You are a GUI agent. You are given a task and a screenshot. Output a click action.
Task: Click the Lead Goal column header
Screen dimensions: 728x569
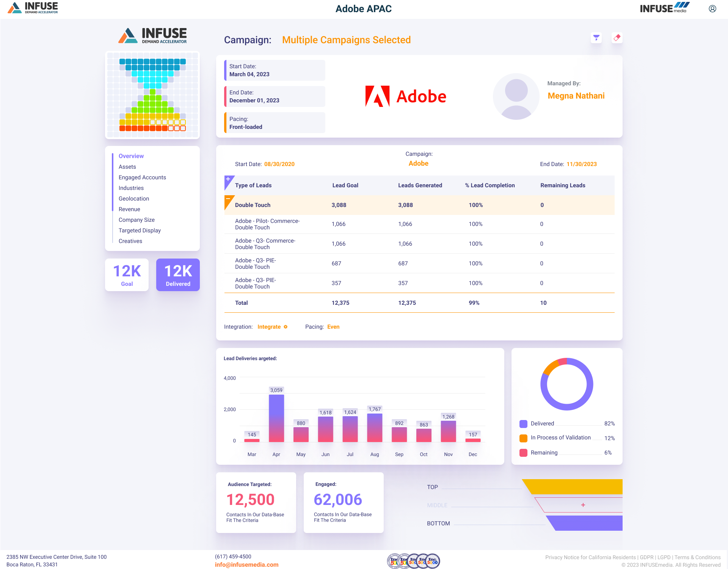345,185
